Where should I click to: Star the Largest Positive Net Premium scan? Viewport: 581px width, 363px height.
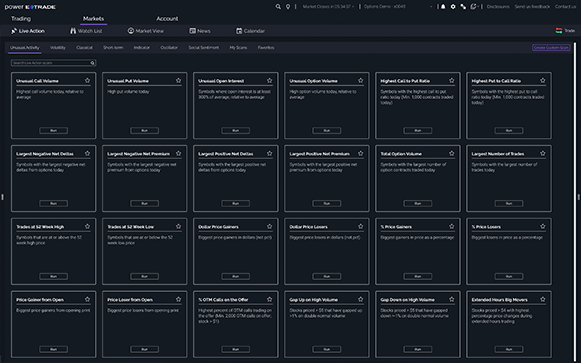(x=361, y=153)
